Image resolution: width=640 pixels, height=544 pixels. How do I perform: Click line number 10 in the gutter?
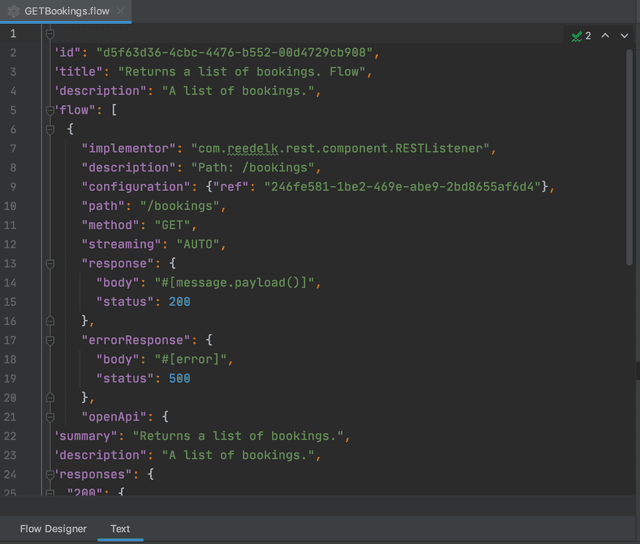tap(11, 206)
